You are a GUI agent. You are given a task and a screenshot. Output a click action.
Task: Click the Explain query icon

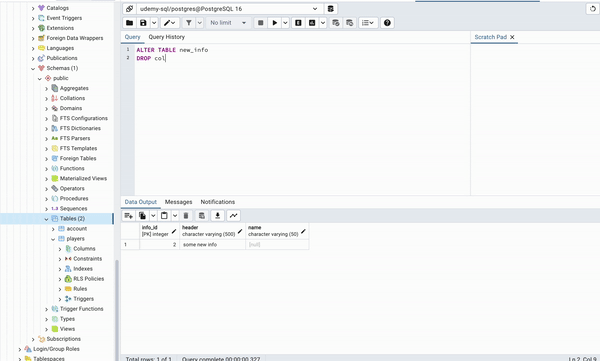[x=298, y=23]
